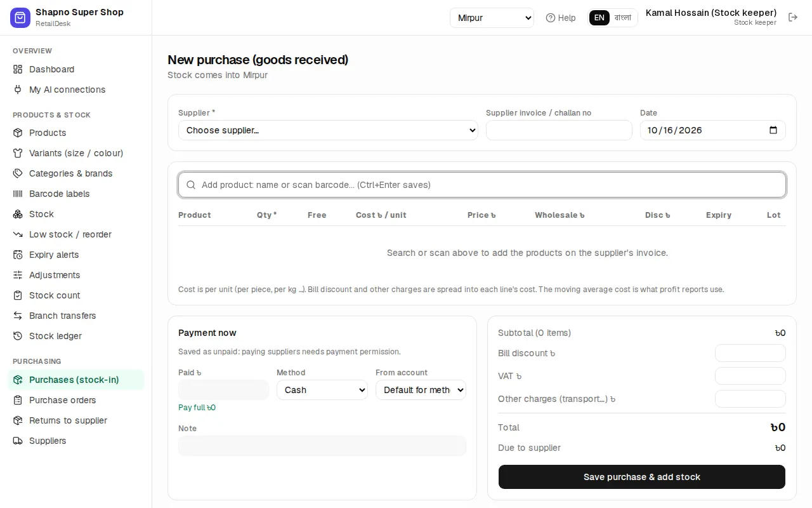This screenshot has height=508, width=812.
Task: Click the Branch transfers arrows icon
Action: 18,316
